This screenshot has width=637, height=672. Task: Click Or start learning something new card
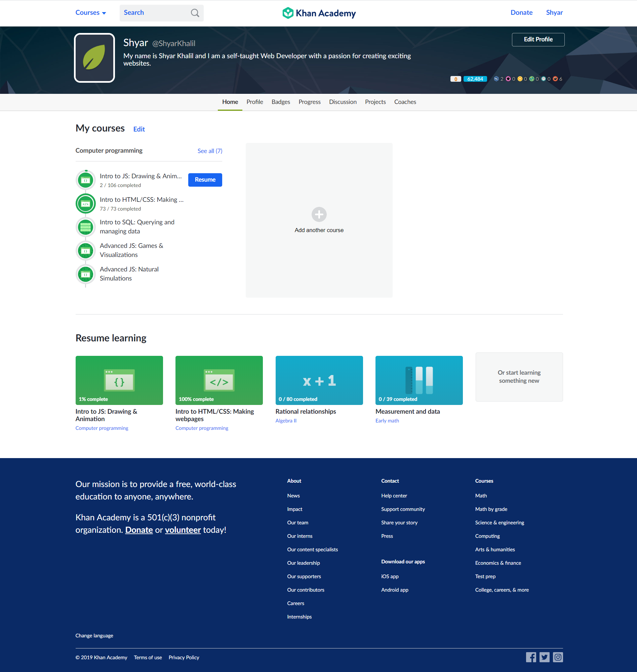click(x=519, y=377)
